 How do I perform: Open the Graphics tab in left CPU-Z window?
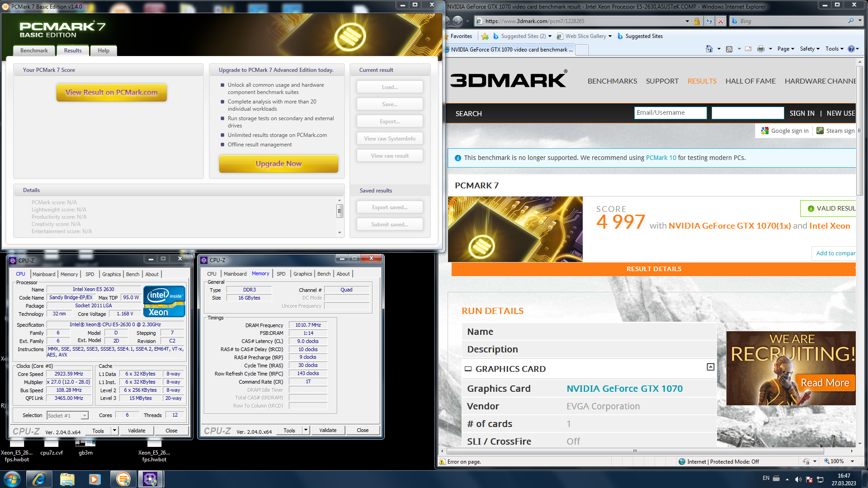click(x=111, y=274)
